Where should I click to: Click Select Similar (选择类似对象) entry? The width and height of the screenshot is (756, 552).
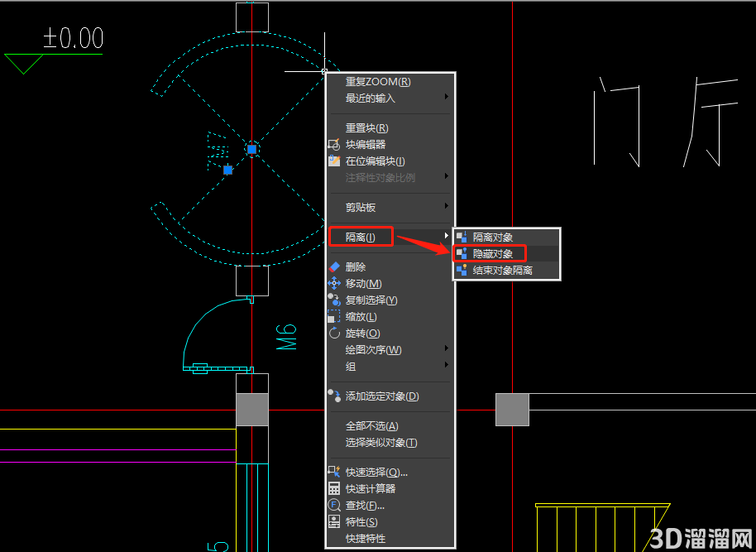pyautogui.click(x=381, y=443)
